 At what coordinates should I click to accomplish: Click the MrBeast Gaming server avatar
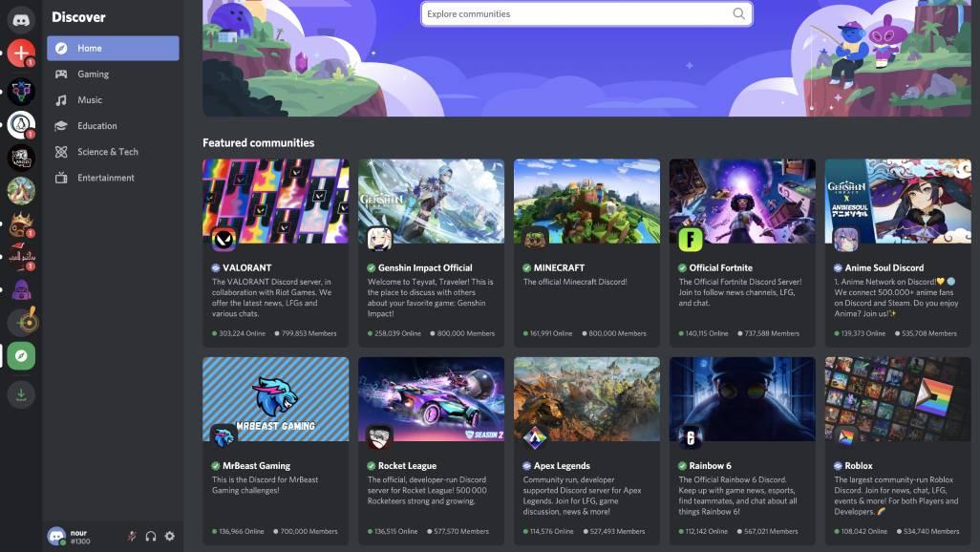pyautogui.click(x=224, y=436)
